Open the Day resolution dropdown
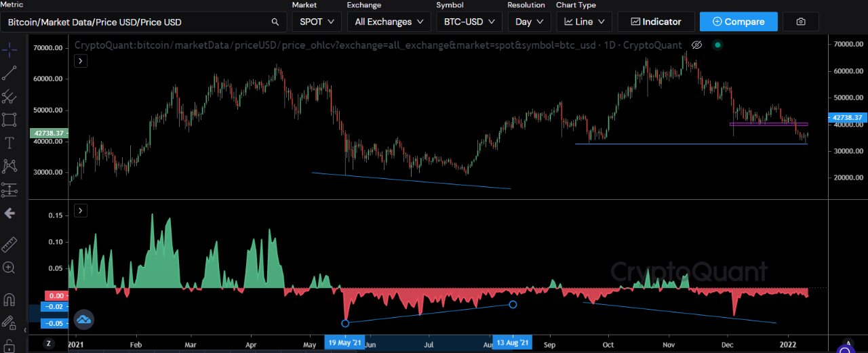The height and width of the screenshot is (353, 868). point(529,22)
